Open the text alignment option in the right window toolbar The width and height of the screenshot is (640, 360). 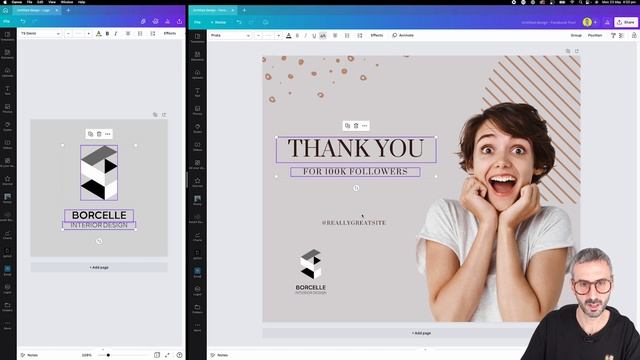[335, 36]
